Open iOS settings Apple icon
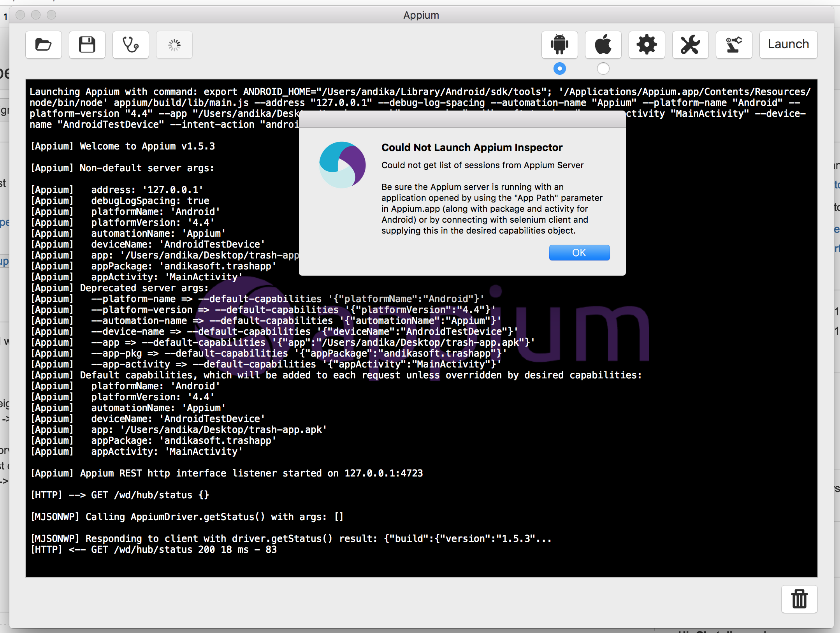840x633 pixels. click(603, 44)
